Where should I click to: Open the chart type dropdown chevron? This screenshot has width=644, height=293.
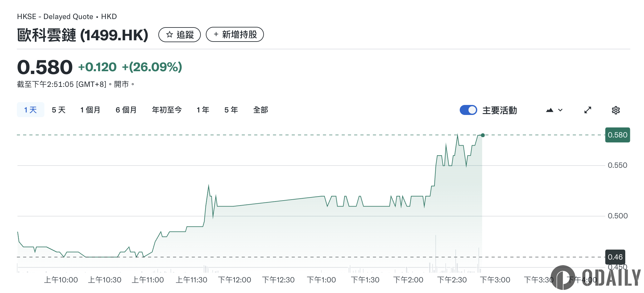[560, 110]
